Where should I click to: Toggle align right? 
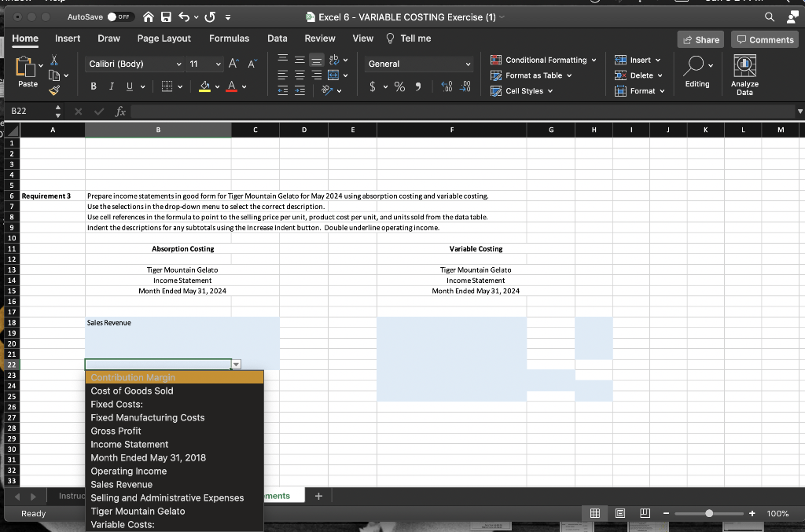(317, 75)
